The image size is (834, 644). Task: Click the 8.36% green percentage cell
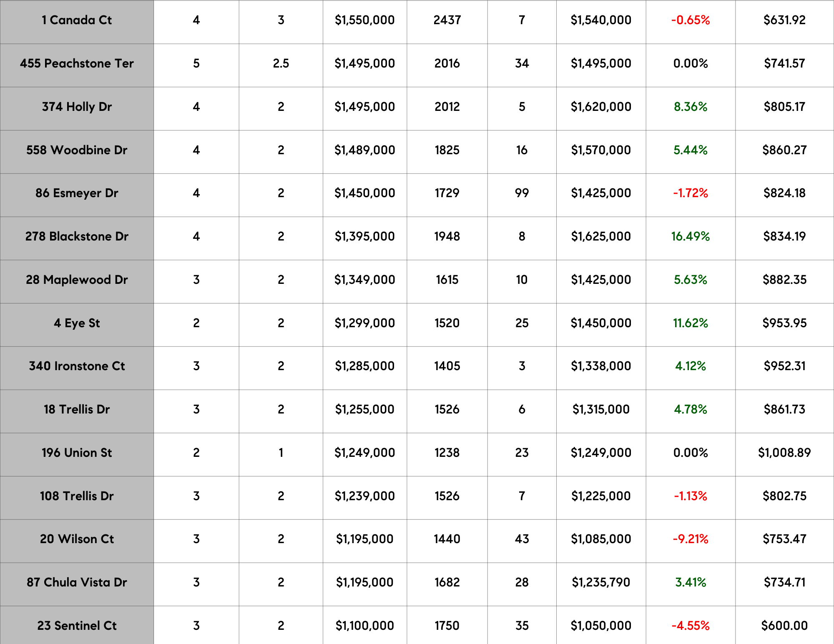[x=690, y=107]
